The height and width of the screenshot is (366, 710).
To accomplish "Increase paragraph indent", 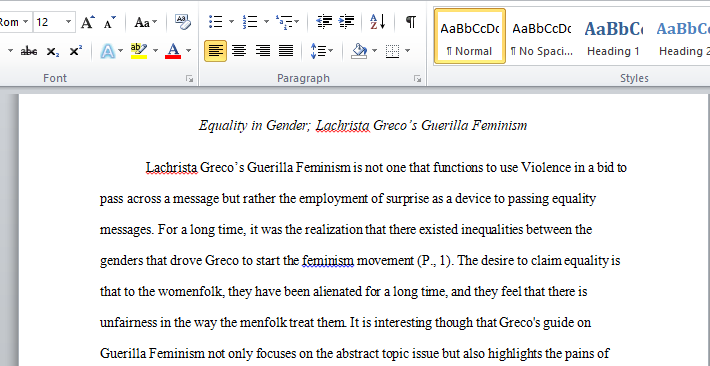I will [346, 21].
